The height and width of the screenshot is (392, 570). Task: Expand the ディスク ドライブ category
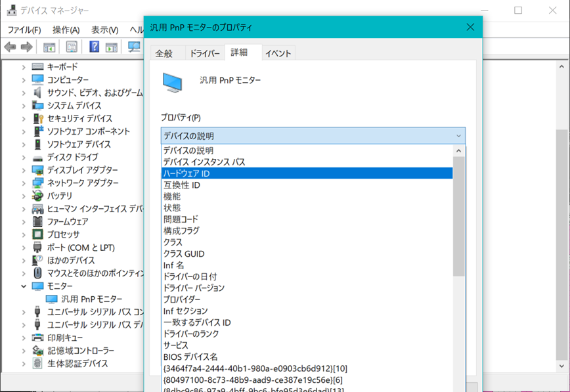pyautogui.click(x=24, y=158)
